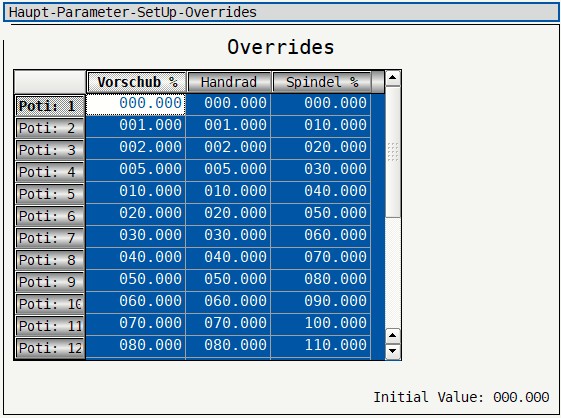
Task: Select Handrad value 001.000 in Poti 2 row
Action: click(228, 126)
